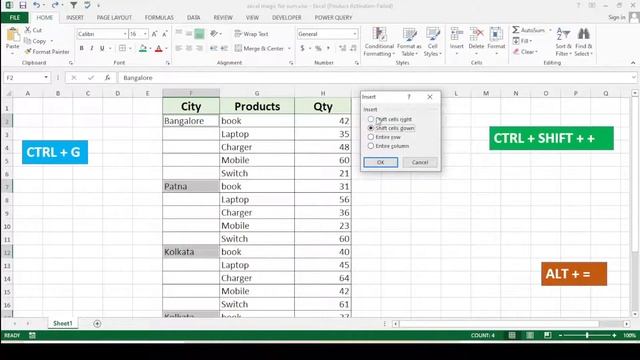Switch to the POWER QUERY tab
The image size is (640, 360).
[x=333, y=18]
